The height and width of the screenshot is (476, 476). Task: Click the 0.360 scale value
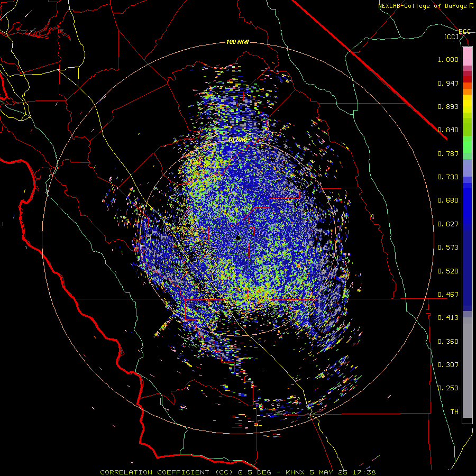pos(448,342)
